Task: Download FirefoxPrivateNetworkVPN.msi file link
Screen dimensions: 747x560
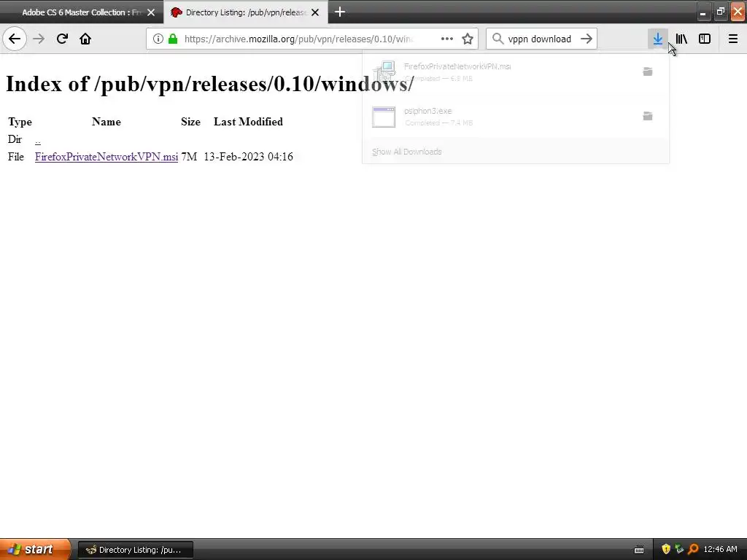Action: point(107,157)
